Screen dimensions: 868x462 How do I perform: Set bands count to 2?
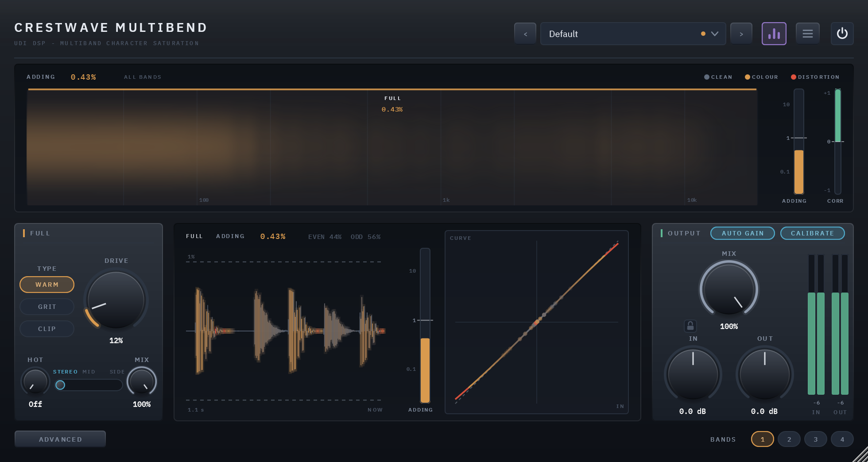coord(789,439)
